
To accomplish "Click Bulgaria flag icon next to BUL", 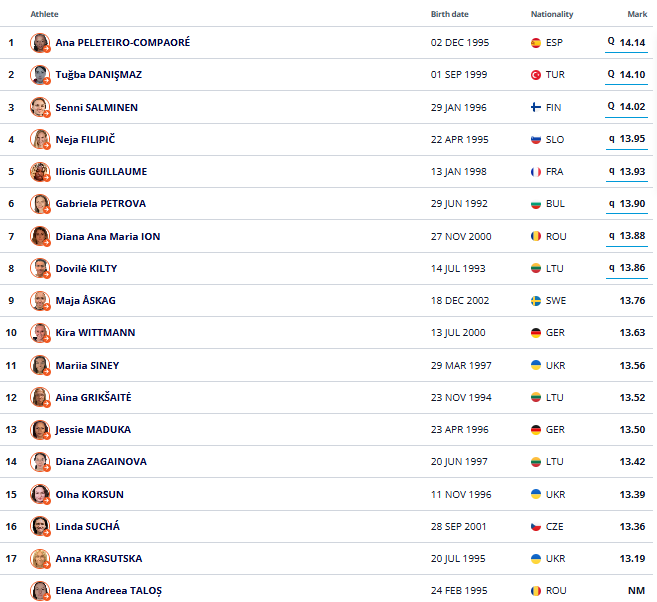I will click(536, 204).
